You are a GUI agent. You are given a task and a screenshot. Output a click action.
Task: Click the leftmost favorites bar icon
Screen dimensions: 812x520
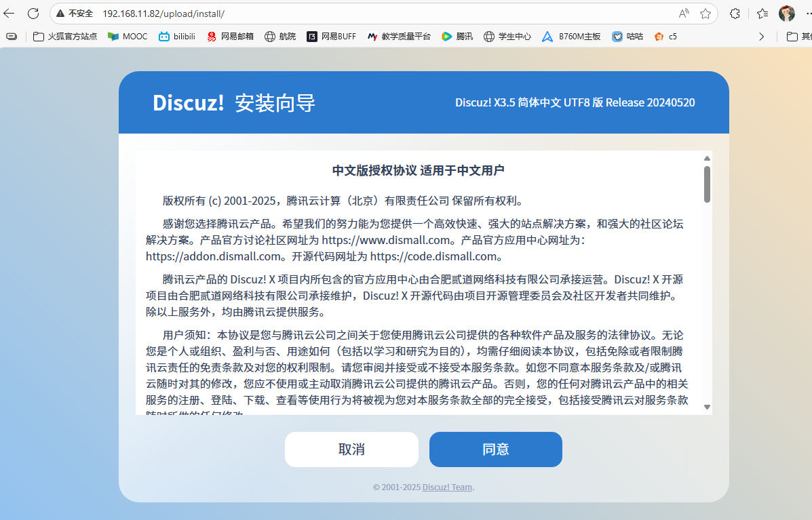[12, 36]
